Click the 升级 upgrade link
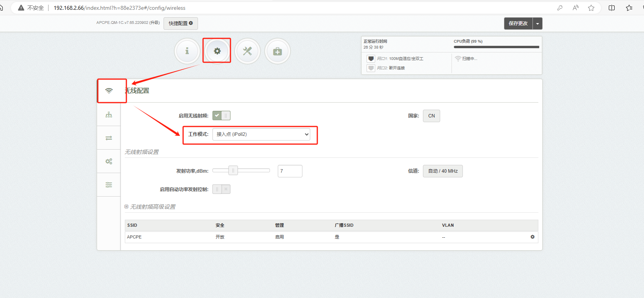The height and width of the screenshot is (298, 644). pos(155,23)
